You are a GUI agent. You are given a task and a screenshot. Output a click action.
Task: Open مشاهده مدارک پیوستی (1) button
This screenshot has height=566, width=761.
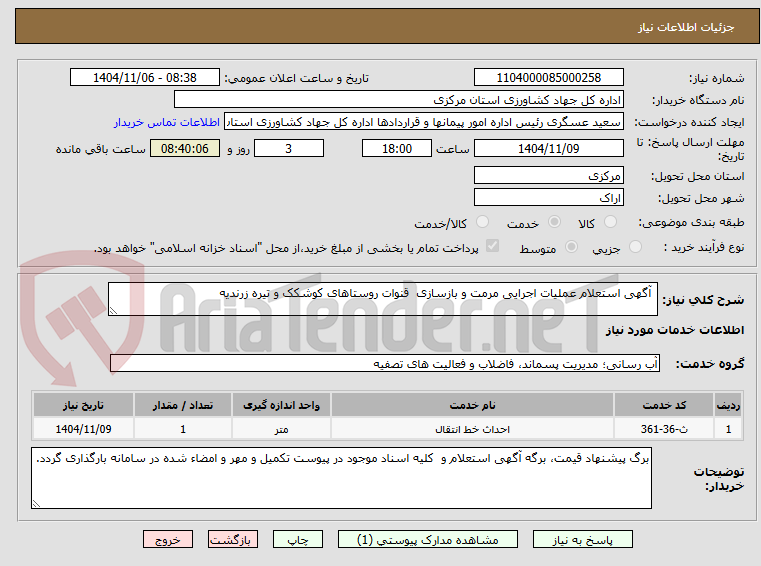pyautogui.click(x=428, y=539)
